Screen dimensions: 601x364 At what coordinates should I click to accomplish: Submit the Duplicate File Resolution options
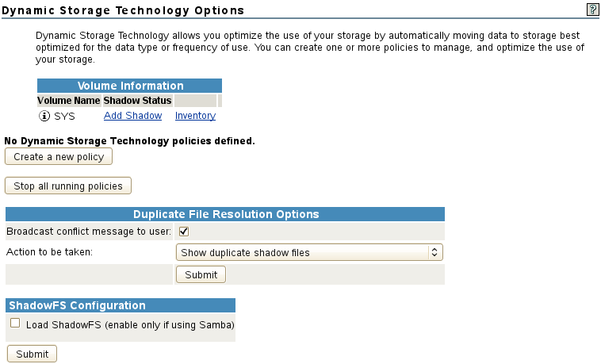[201, 274]
